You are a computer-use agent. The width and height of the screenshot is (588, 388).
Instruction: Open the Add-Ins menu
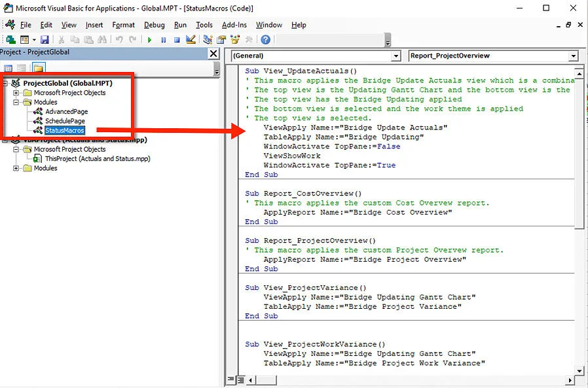234,25
